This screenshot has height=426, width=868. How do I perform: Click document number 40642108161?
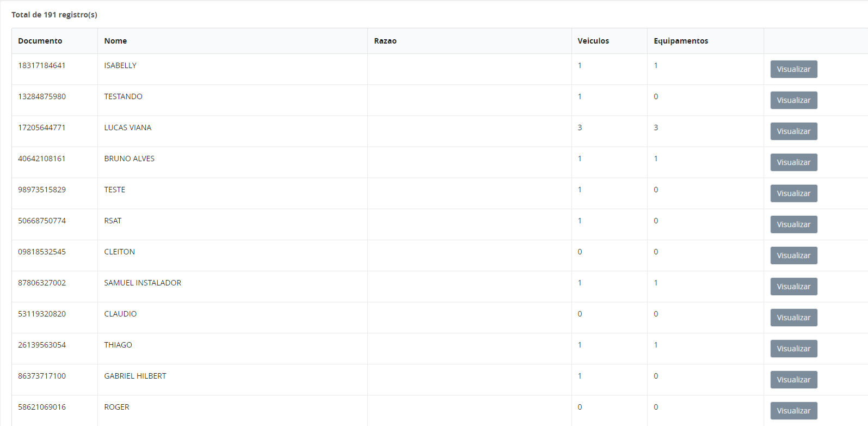42,159
